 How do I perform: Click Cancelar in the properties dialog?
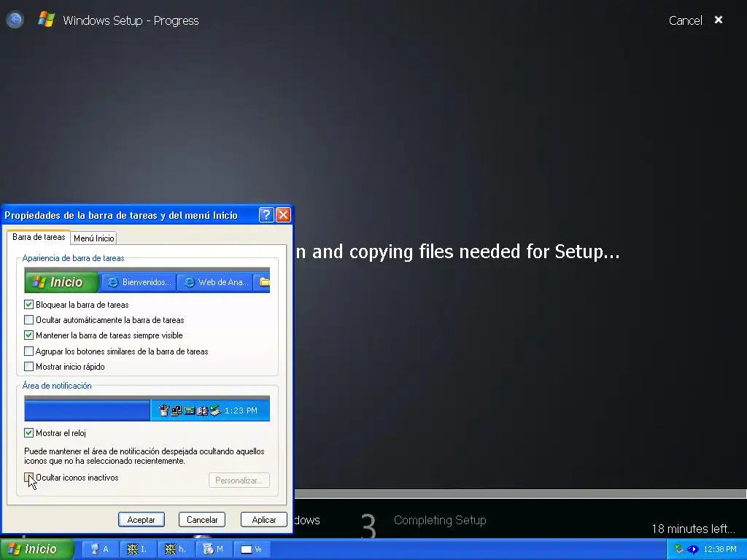tap(202, 519)
